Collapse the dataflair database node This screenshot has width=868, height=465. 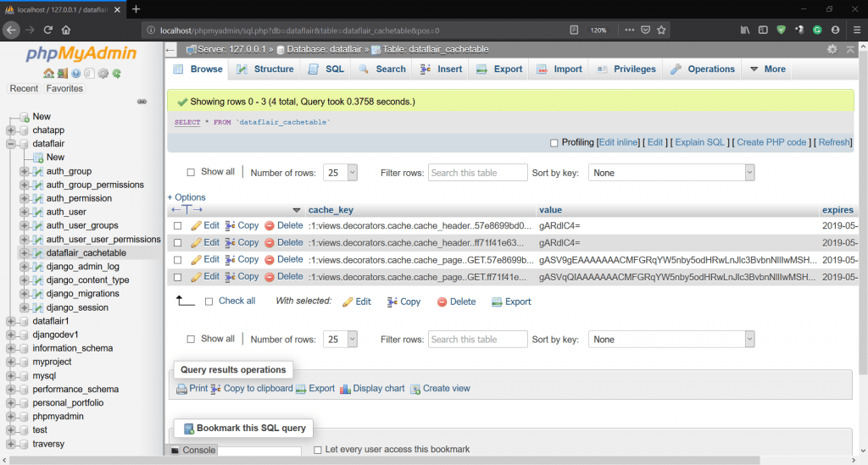click(10, 144)
